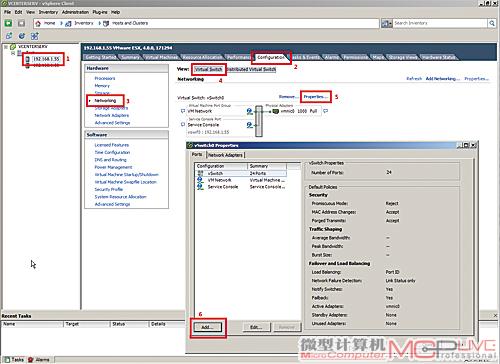Screen dimensions: 500x364
Task: Open the Inventory breadcrumb arrow dropdown
Action: pos(99,23)
